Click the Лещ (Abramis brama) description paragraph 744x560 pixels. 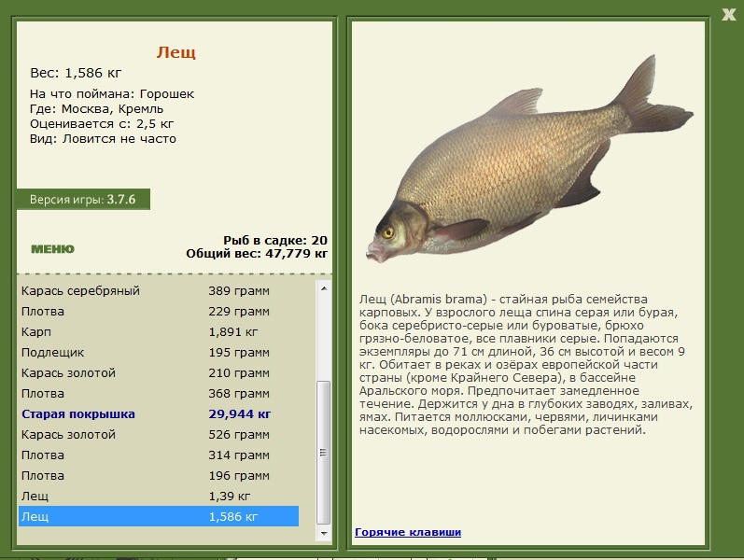(x=526, y=365)
